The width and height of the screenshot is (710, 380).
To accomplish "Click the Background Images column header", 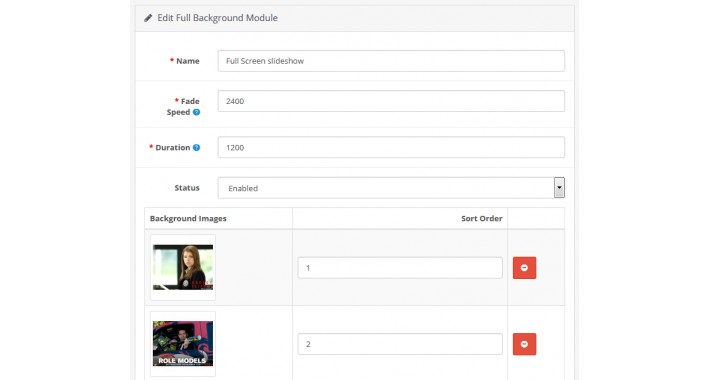I will pos(188,218).
